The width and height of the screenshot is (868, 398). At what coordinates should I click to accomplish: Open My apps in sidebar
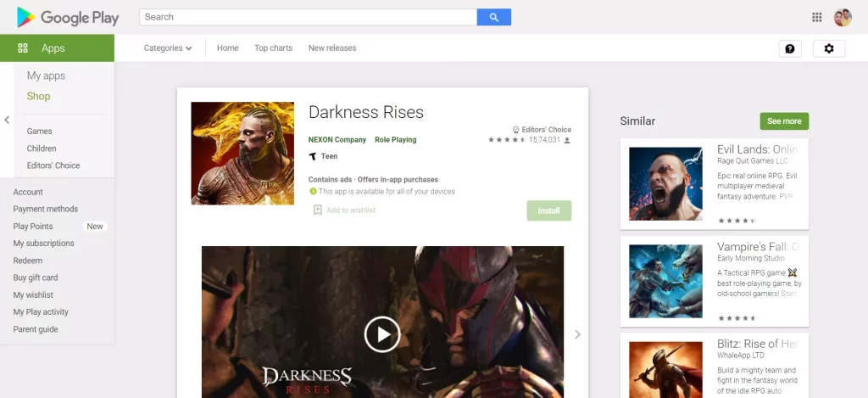pyautogui.click(x=46, y=76)
